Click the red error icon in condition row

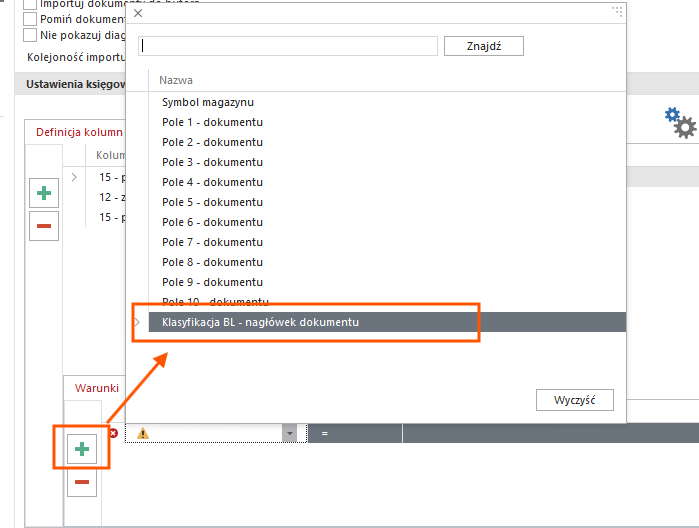click(113, 433)
